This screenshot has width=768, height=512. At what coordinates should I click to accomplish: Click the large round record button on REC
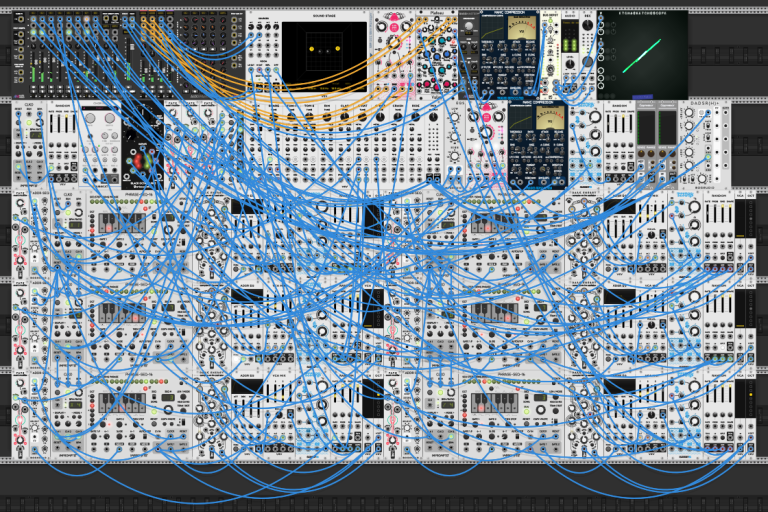pos(587,61)
